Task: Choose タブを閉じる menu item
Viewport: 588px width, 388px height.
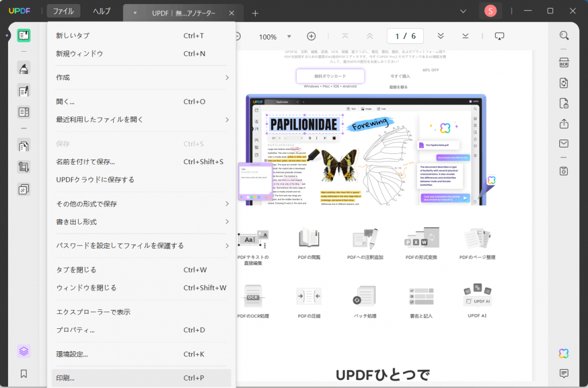Action: (141, 270)
